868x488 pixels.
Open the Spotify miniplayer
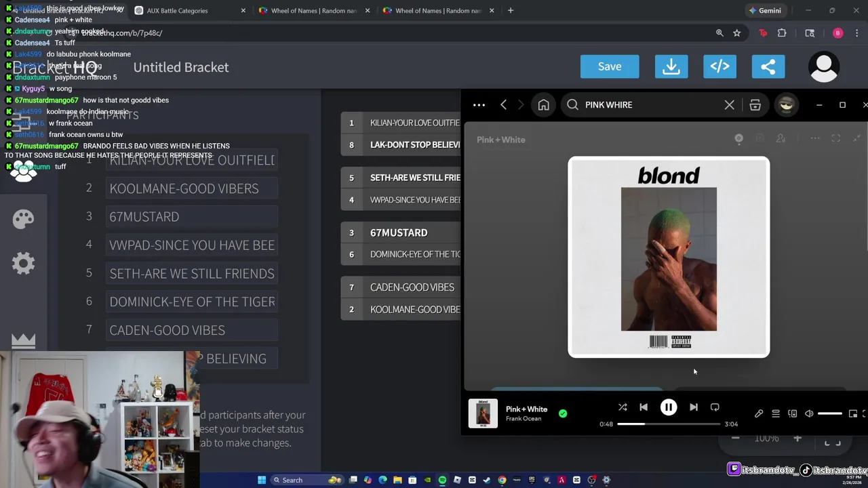[853, 413]
